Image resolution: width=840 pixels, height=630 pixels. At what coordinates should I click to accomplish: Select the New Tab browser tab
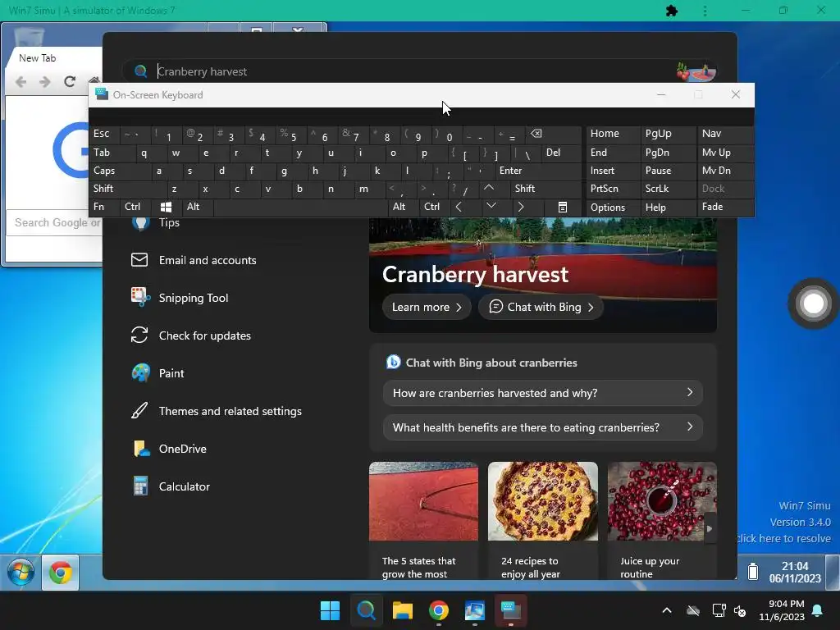pyautogui.click(x=38, y=58)
